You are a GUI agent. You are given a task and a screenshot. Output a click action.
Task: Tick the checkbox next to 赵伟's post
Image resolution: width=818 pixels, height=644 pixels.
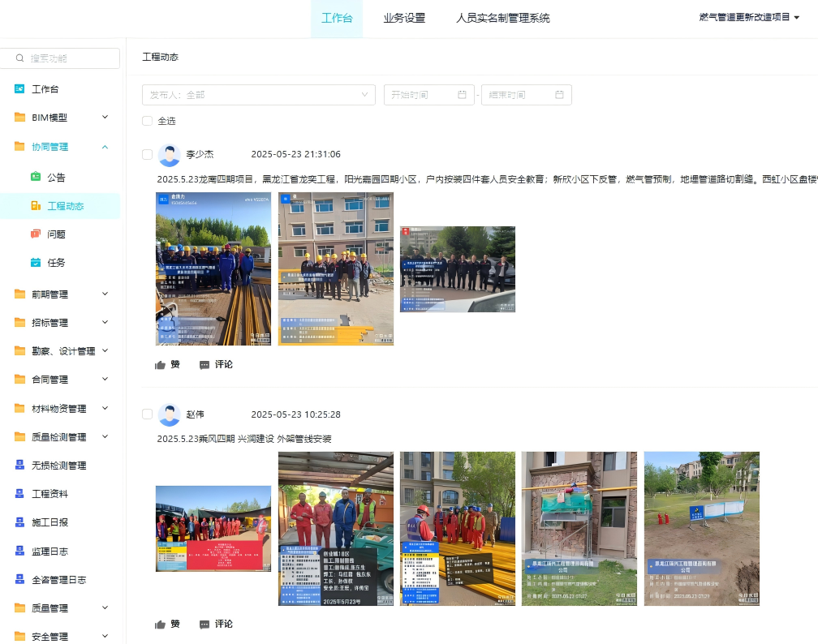click(147, 414)
